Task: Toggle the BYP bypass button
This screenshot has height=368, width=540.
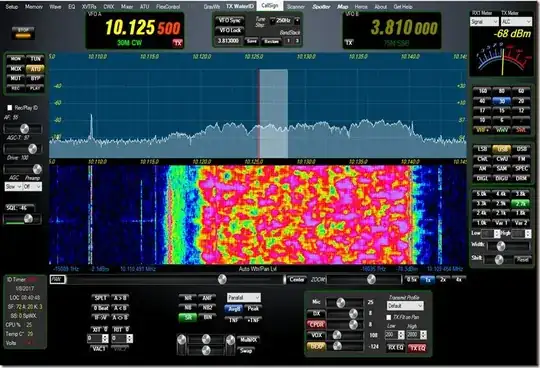Action: pos(35,78)
